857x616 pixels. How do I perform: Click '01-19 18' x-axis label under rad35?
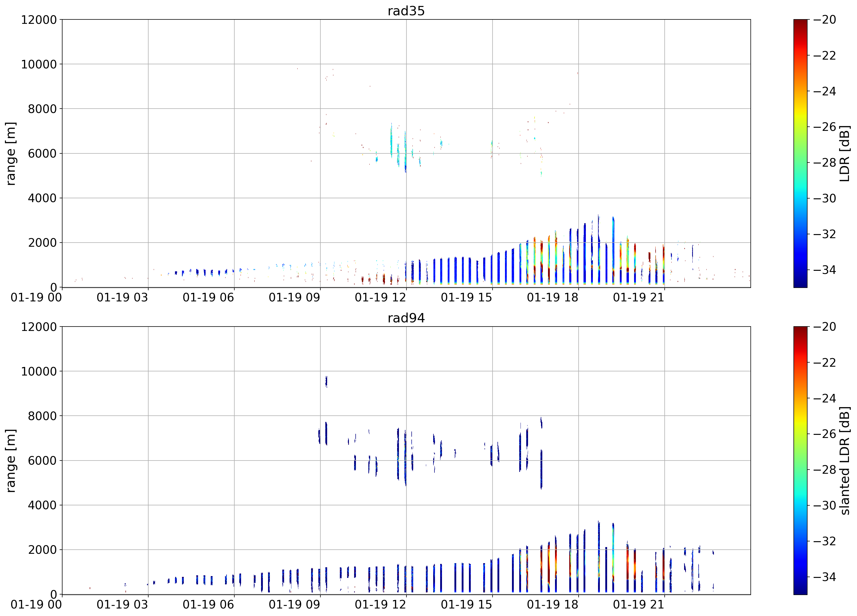[553, 298]
